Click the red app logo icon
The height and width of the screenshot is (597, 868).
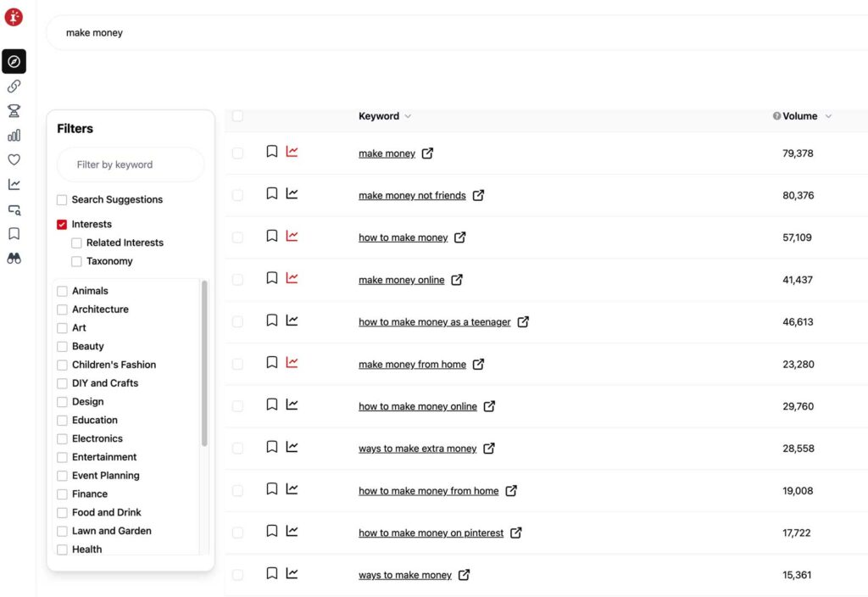coord(14,17)
